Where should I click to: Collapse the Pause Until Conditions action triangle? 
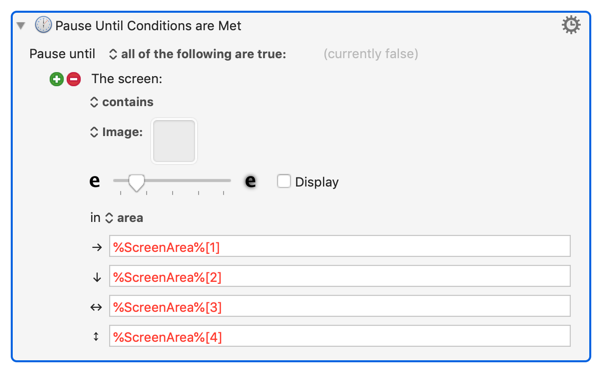click(21, 26)
